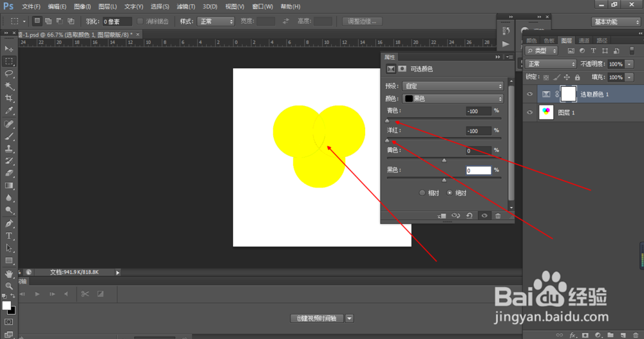Select the Move tool
Image resolution: width=644 pixels, height=339 pixels.
(x=8, y=48)
